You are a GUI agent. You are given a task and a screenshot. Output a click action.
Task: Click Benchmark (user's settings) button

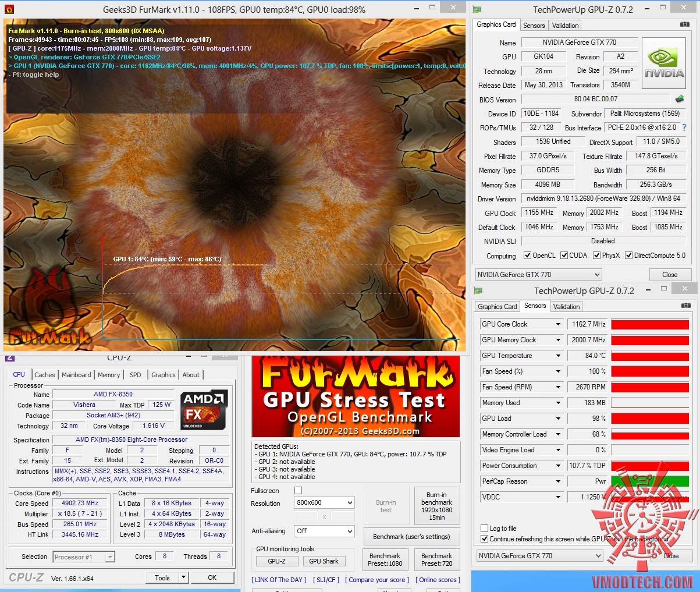411,537
